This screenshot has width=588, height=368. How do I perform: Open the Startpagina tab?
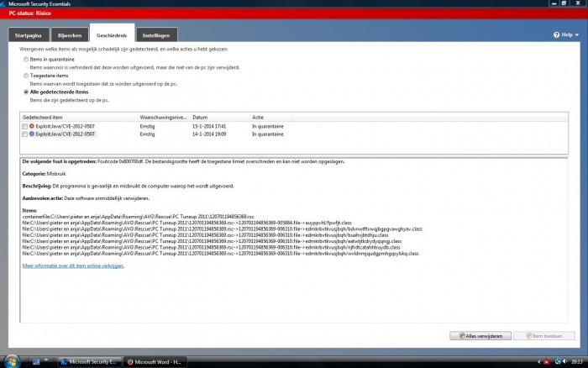[x=29, y=35]
